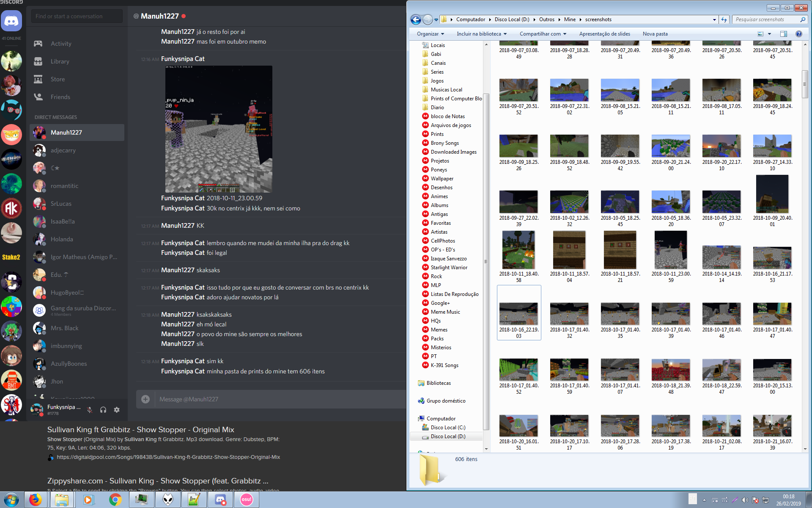Select Brony Songs in navigation tree

444,143
